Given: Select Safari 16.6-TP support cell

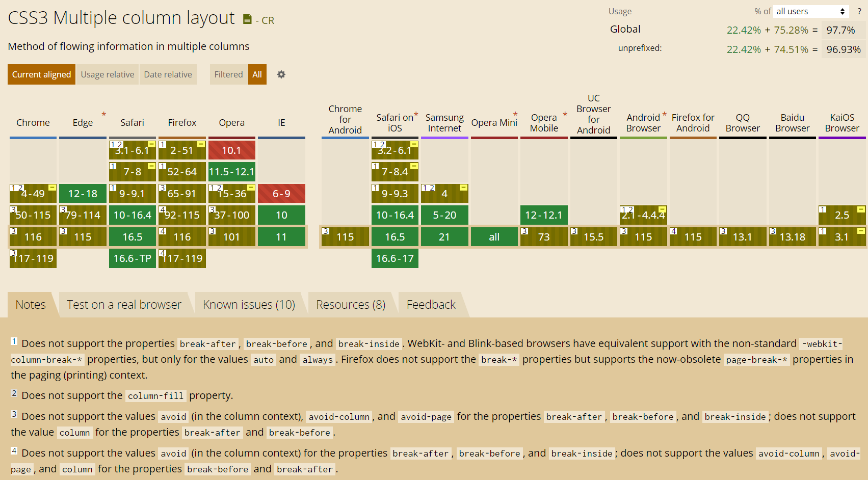Looking at the screenshot, I should coord(133,258).
